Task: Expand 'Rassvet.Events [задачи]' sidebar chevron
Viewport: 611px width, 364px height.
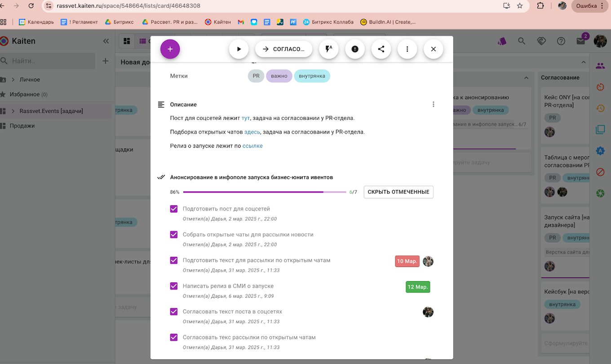Action: coord(13,111)
